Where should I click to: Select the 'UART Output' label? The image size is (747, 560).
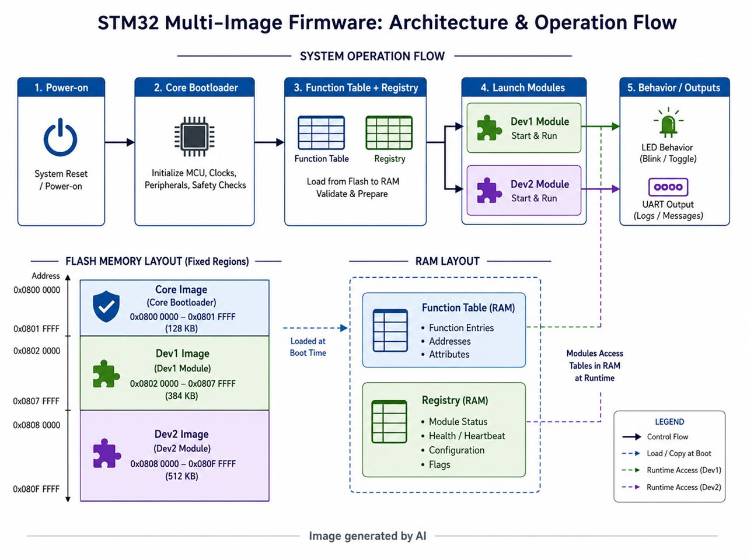[668, 204]
